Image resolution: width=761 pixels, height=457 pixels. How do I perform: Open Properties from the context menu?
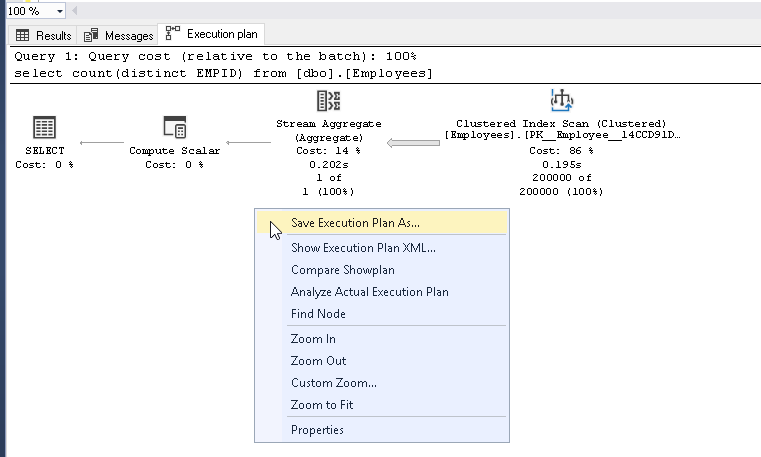pyautogui.click(x=317, y=430)
